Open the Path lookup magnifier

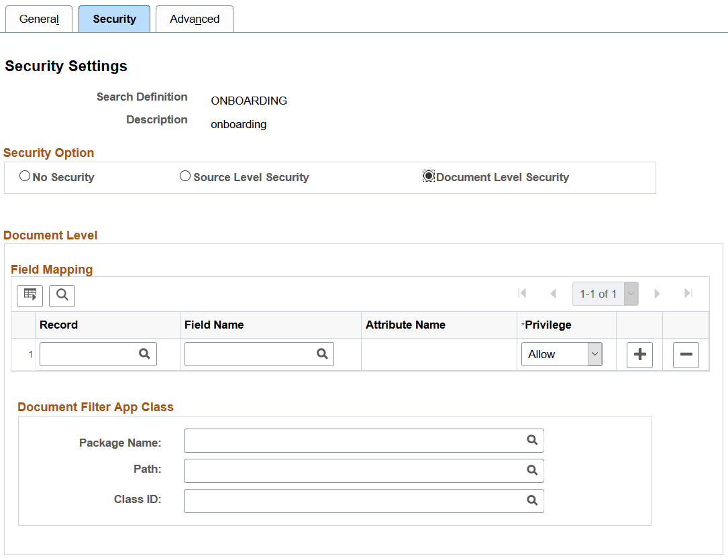532,470
